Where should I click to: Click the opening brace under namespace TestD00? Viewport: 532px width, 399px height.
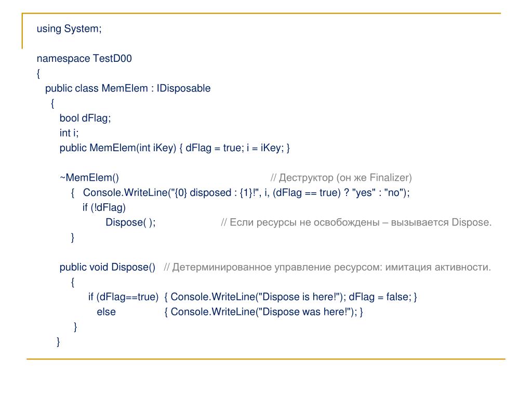[x=38, y=73]
